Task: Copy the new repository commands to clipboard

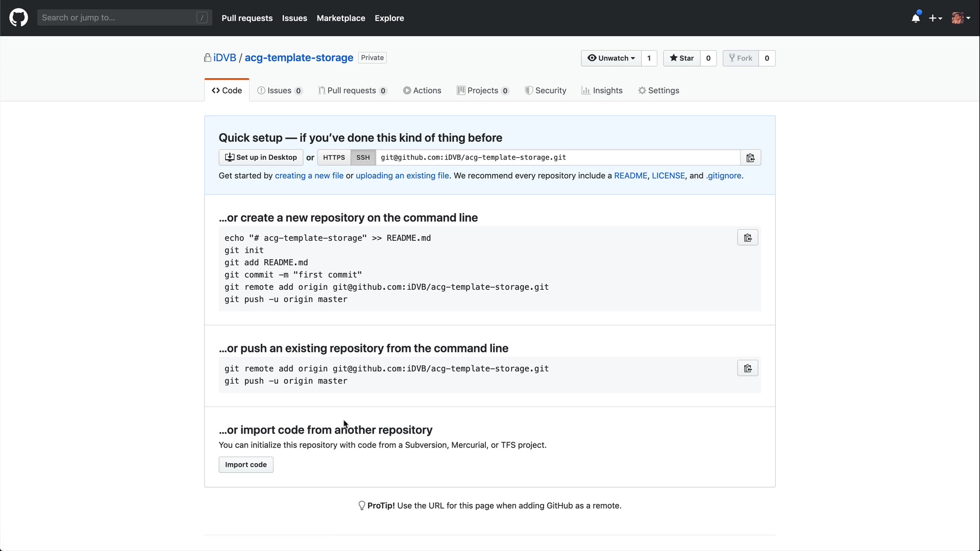Action: (x=747, y=238)
